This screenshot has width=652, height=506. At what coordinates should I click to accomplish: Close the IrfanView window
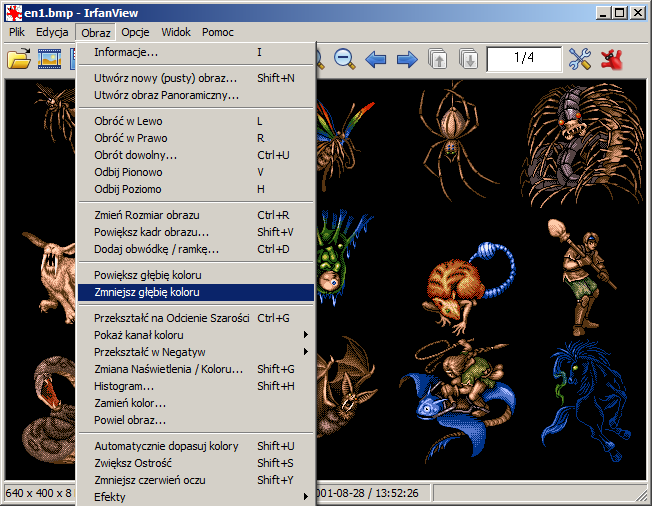coord(637,13)
